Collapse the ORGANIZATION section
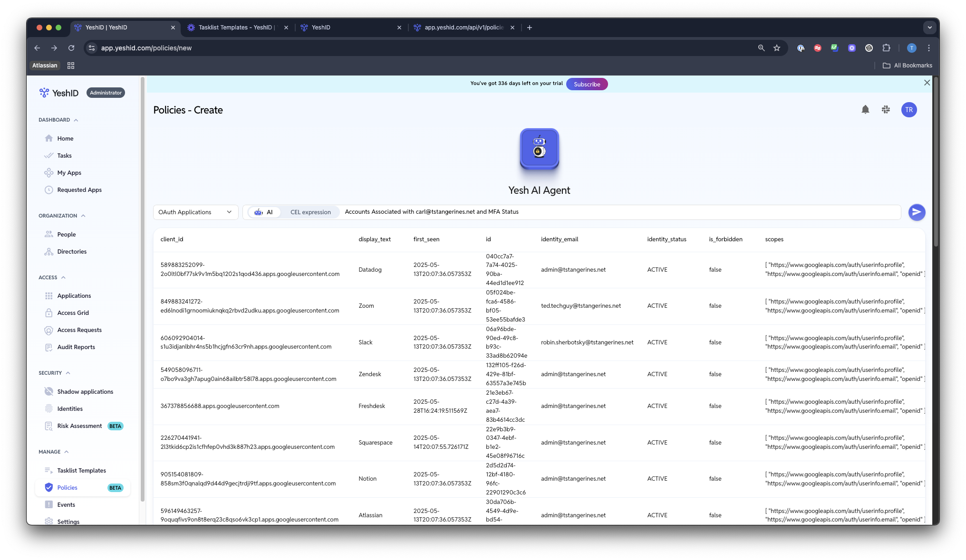This screenshot has width=966, height=560. tap(62, 216)
